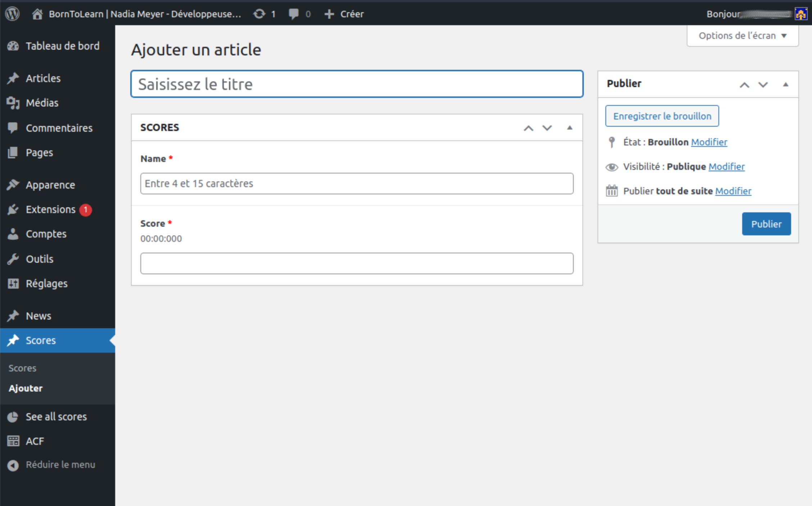812x506 pixels.
Task: Click the publish date calendar icon
Action: (x=612, y=191)
